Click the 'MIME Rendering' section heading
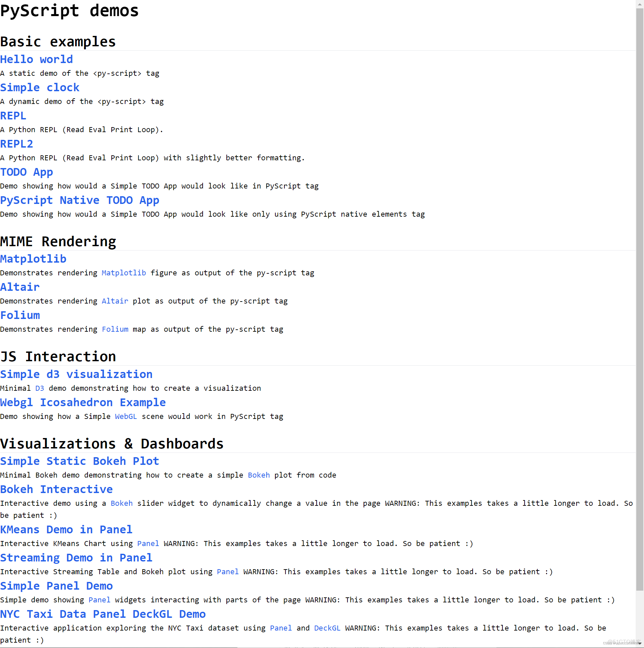Image resolution: width=644 pixels, height=648 pixels. [x=58, y=242]
